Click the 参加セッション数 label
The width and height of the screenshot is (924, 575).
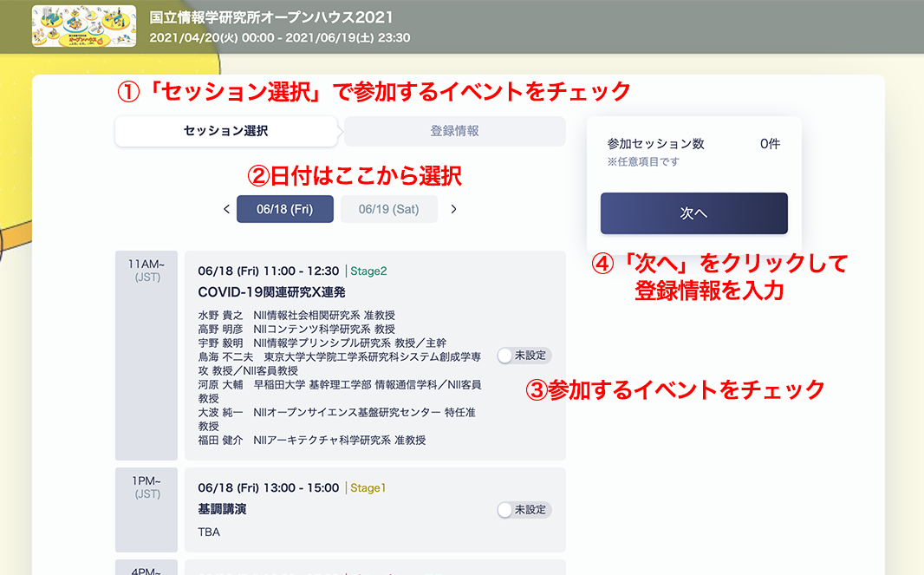(x=656, y=144)
